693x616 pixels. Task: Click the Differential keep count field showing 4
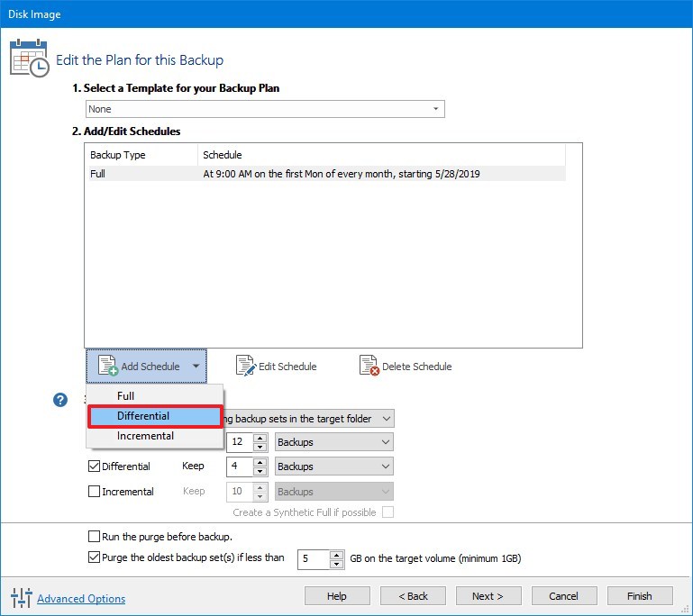coord(240,467)
